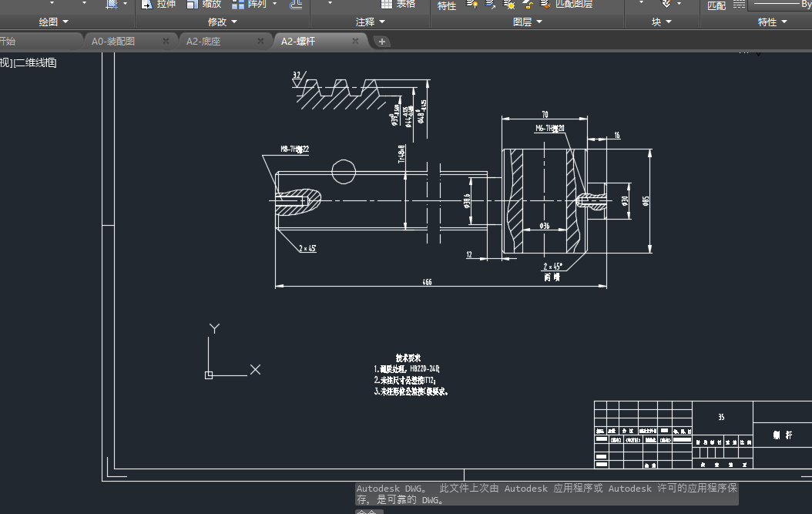The image size is (812, 514).
Task: Select the A2-螺杆 drawing tab
Action: coord(298,42)
